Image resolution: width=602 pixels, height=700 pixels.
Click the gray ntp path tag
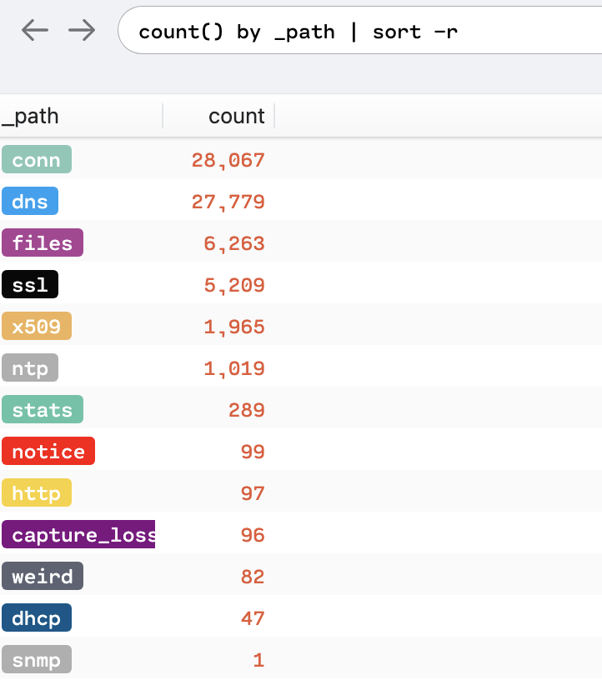point(30,368)
